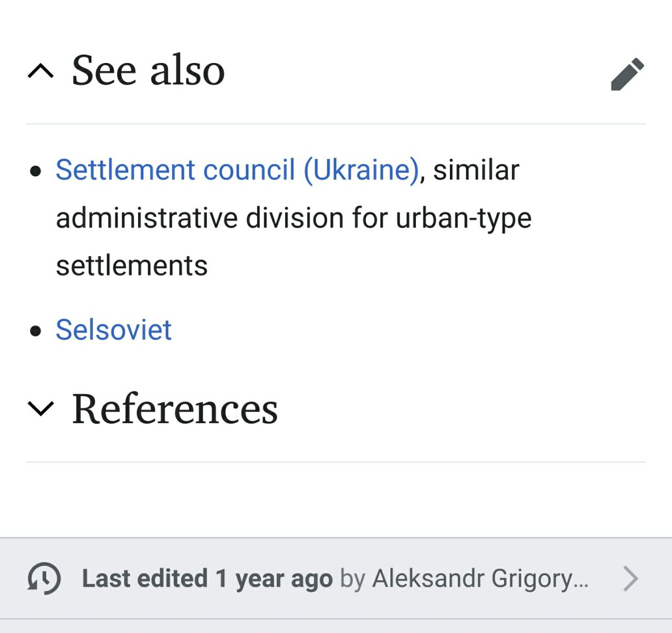Viewport: 672px width, 633px height.
Task: Click the bullet beside Selsoviet
Action: coord(36,331)
